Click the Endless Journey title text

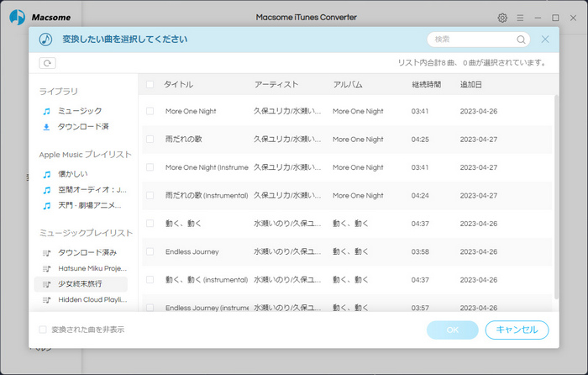(x=192, y=252)
